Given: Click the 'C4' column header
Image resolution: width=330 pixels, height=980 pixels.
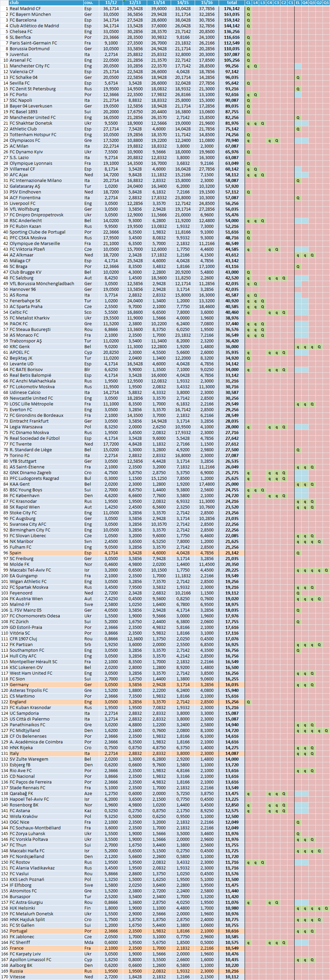Looking at the screenshot, I should click(270, 3).
